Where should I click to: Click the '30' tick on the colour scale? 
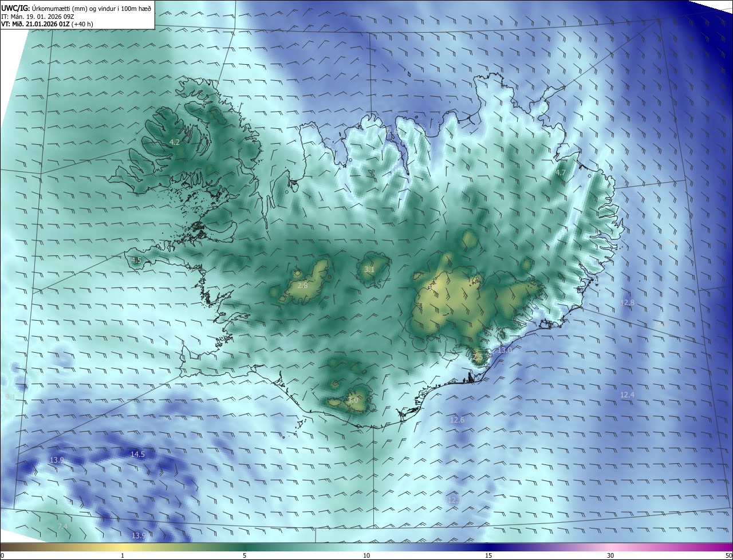(610, 555)
